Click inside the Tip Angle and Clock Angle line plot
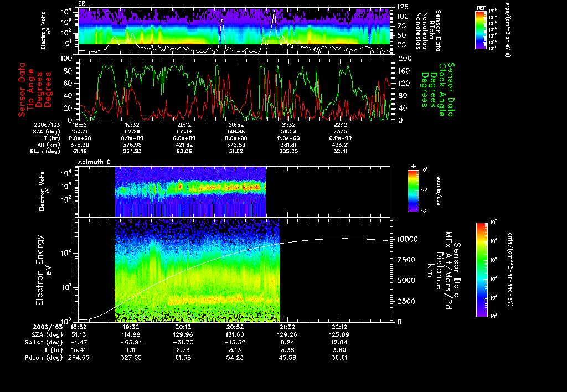Screen dimensions: 567x392 (234, 89)
